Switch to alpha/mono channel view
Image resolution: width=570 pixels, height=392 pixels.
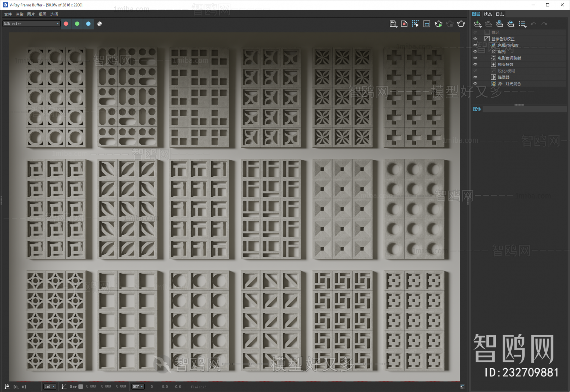pos(100,24)
